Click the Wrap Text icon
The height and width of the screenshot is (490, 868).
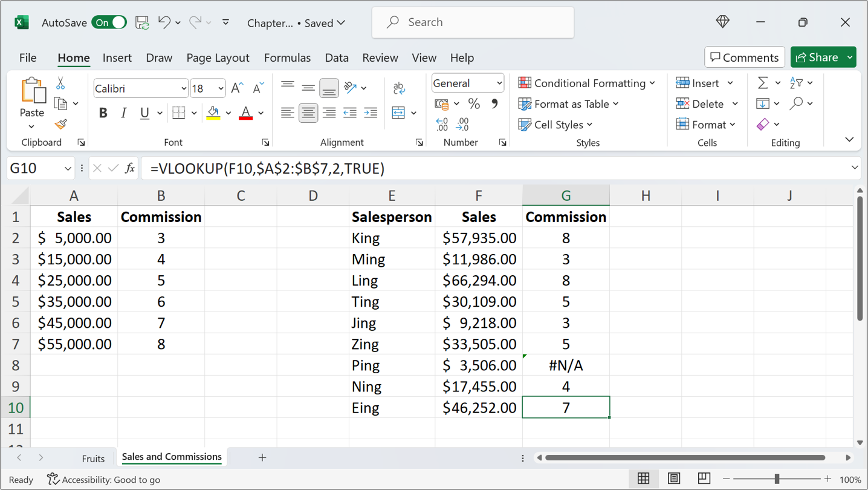tap(399, 88)
